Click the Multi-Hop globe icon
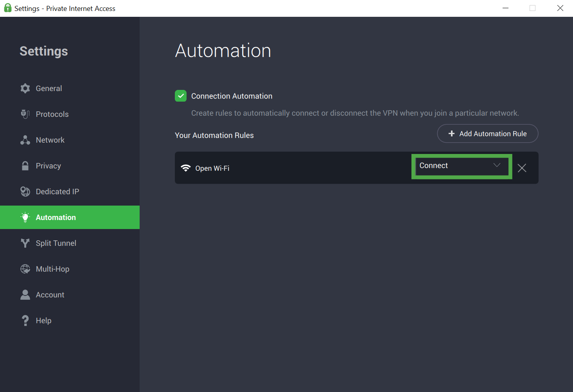This screenshot has height=392, width=573. (25, 269)
